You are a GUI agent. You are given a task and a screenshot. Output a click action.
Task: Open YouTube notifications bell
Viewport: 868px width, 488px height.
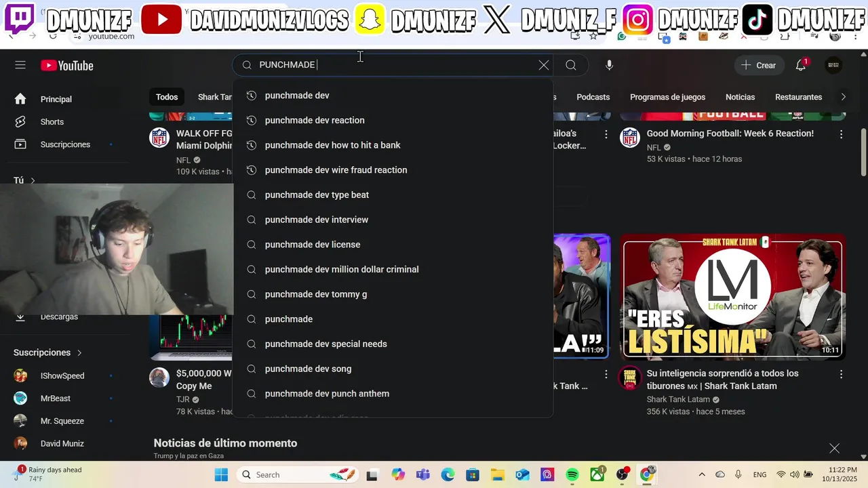click(801, 65)
